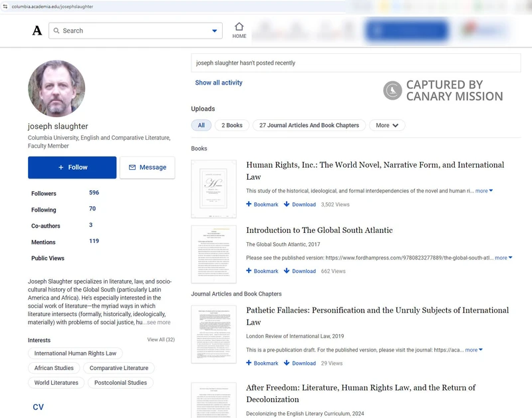Expand 'more' on Pathetic Fallacies description
Image resolution: width=532 pixels, height=418 pixels.
(473, 350)
